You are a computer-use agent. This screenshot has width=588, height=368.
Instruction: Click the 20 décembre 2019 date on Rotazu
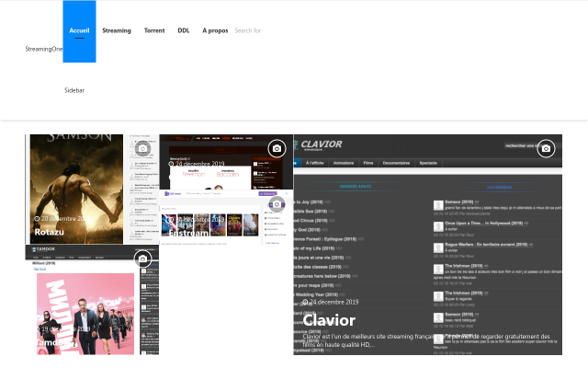coord(62,219)
